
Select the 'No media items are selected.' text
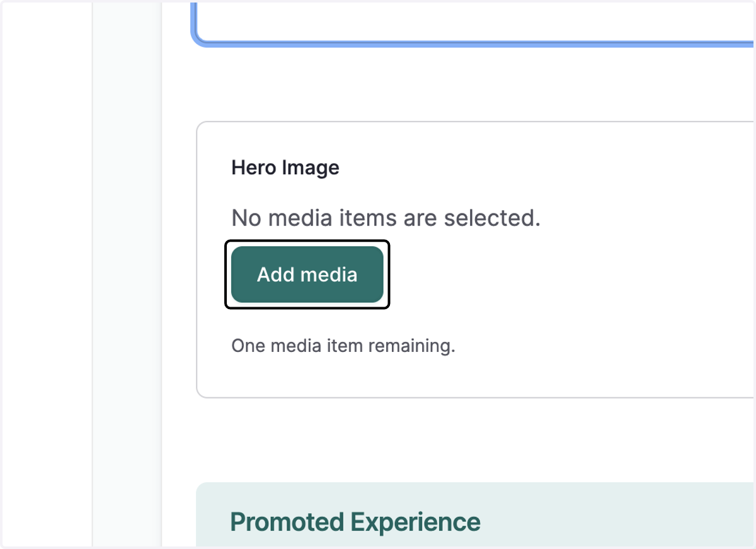click(x=386, y=218)
